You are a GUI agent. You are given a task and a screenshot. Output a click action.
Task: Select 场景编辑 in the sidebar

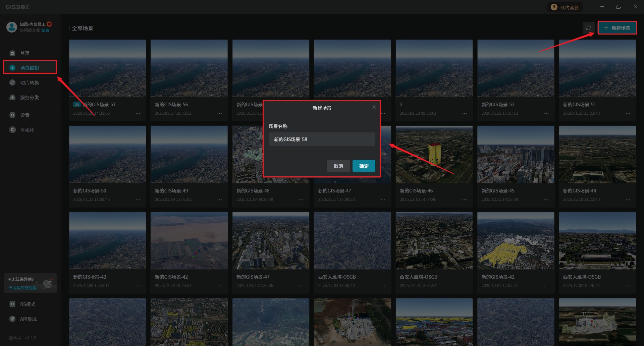(x=30, y=68)
